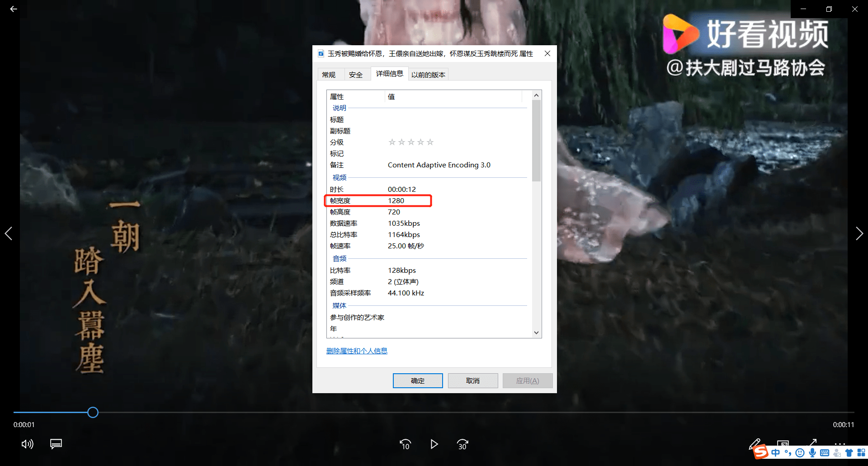Toggle Chinese/English input mode 中

tap(776, 453)
